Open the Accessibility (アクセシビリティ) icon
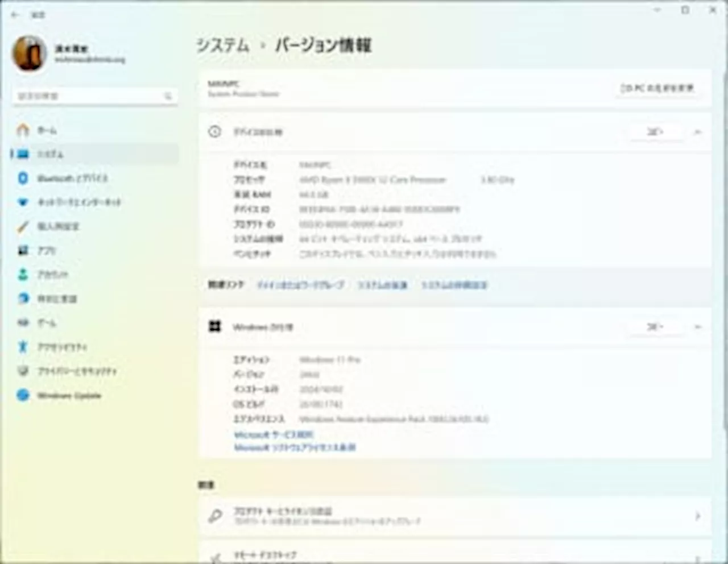 click(23, 346)
